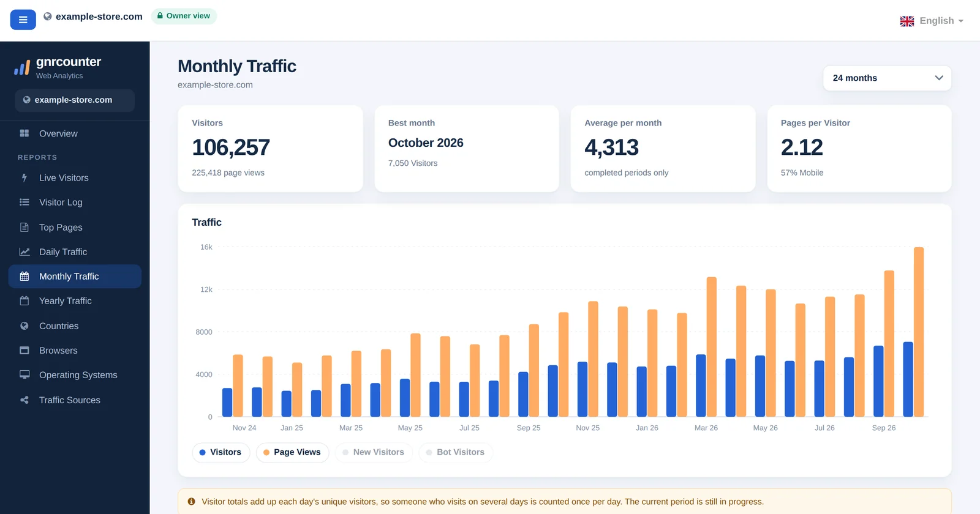Click the October 2026 best month value
Viewport: 980px width, 514px height.
point(426,143)
